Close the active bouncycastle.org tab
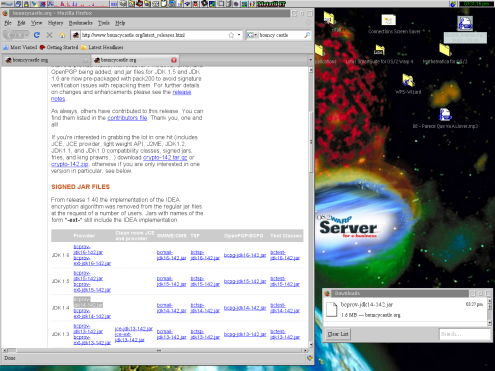The image size is (495, 371). coord(174,60)
